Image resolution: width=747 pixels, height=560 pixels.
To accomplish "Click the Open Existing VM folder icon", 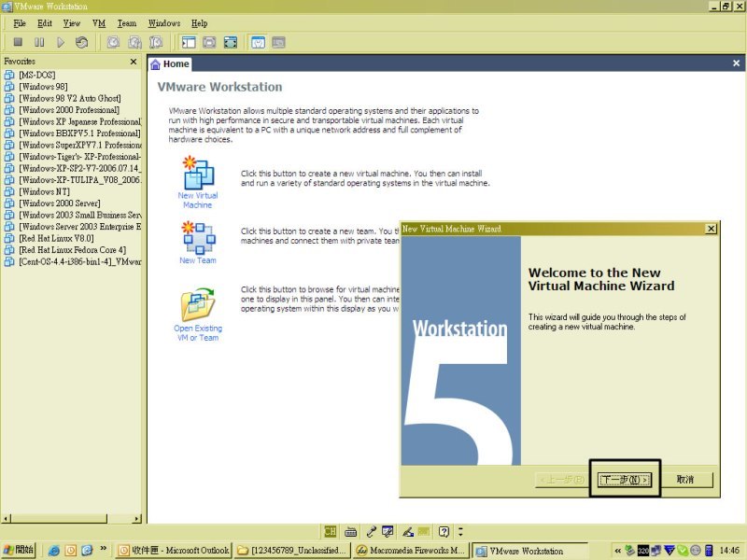I will click(198, 304).
